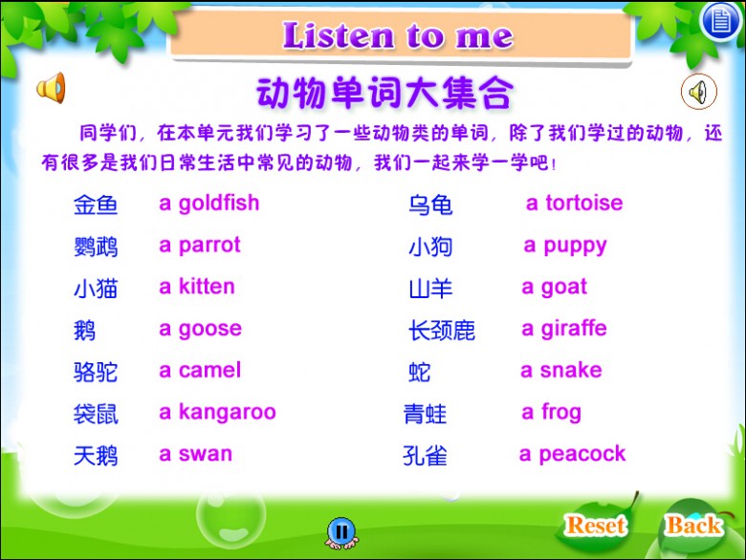Pause playback with the blue pause button

click(340, 531)
